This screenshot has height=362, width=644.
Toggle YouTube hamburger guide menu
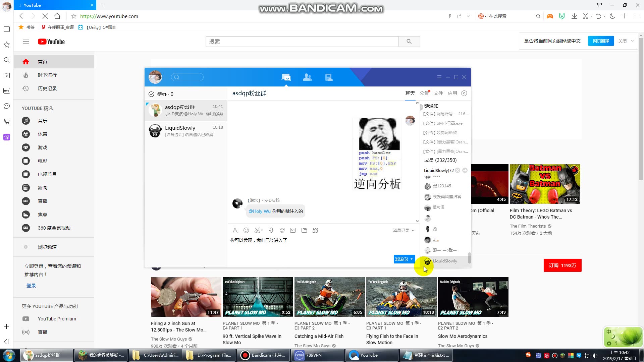(x=26, y=42)
